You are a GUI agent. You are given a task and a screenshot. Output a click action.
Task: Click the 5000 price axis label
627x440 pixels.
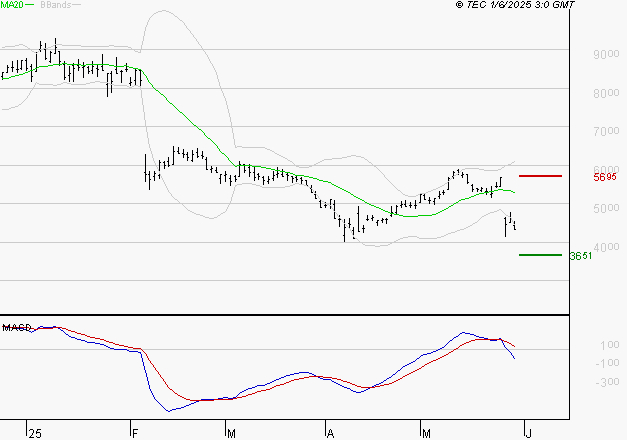606,208
